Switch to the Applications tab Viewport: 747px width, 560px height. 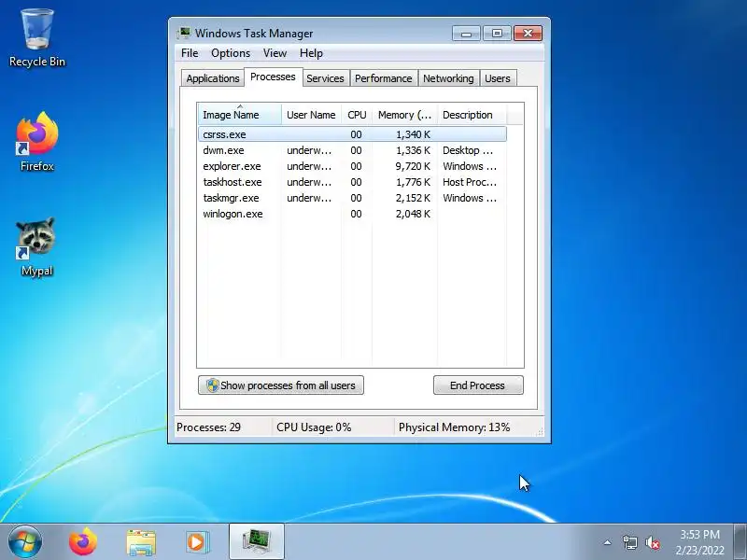click(213, 78)
